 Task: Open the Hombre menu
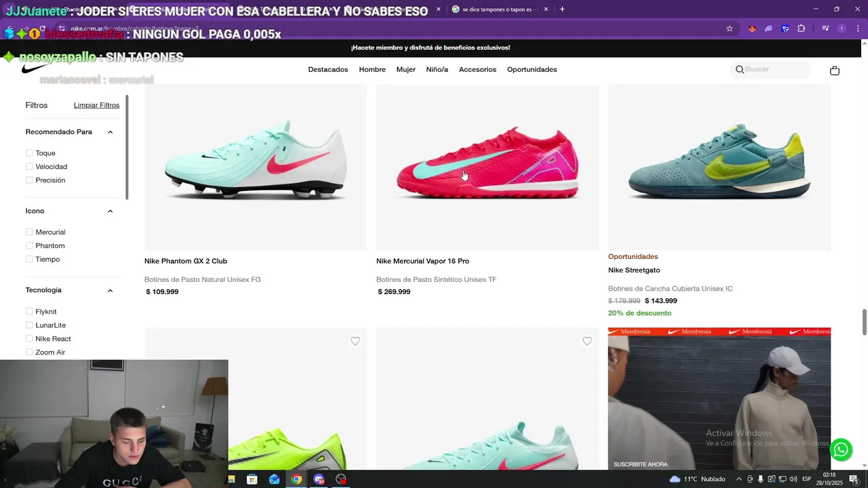tap(372, 70)
